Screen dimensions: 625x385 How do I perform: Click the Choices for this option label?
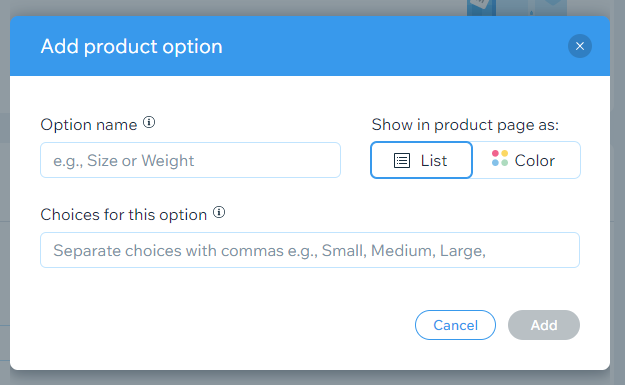click(x=124, y=215)
